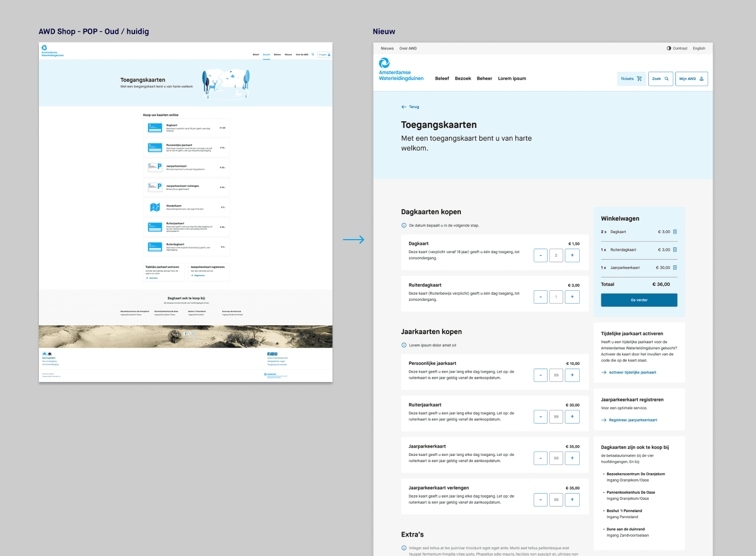Viewport: 756px width, 556px height.
Task: Open Dagkaart card in old design list
Action: [x=186, y=128]
